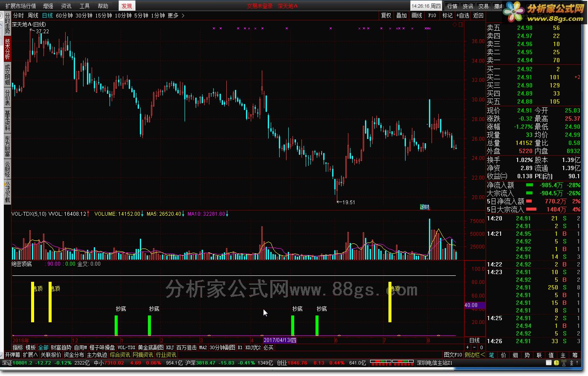Switch to 15分钟 period
Image resolution: width=588 pixels, height=376 pixels.
click(x=104, y=15)
